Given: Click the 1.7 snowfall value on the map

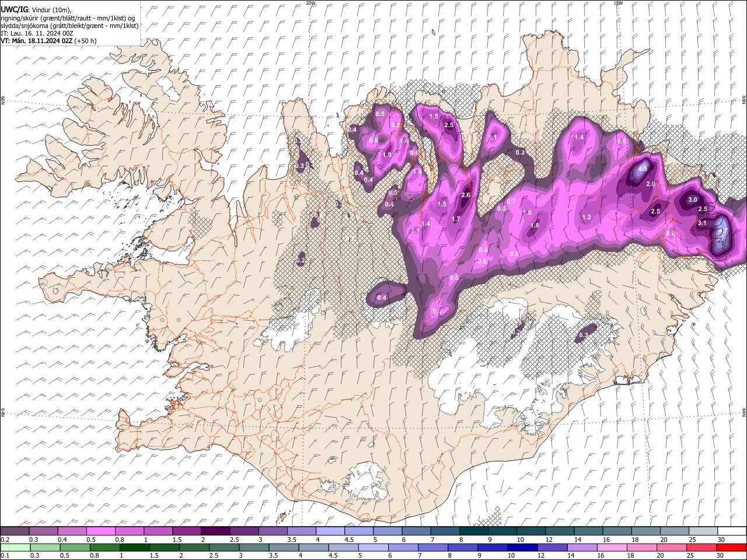Looking at the screenshot, I should (456, 219).
